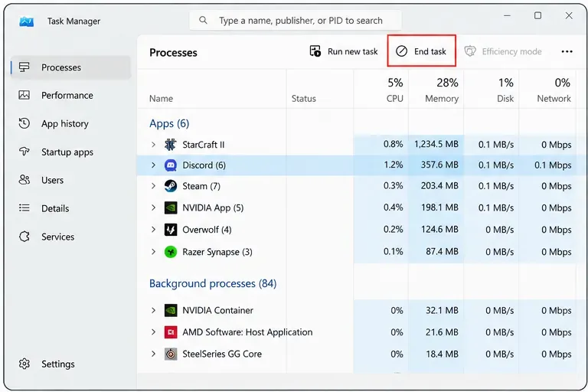The height and width of the screenshot is (392, 588).
Task: Focus the name, publisher, or PID search box
Action: 296,20
